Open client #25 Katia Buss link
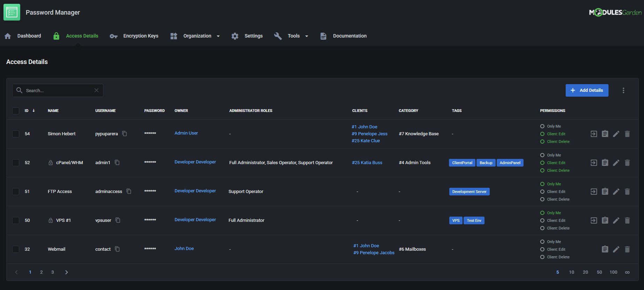Image resolution: width=644 pixels, height=290 pixels. [x=367, y=163]
